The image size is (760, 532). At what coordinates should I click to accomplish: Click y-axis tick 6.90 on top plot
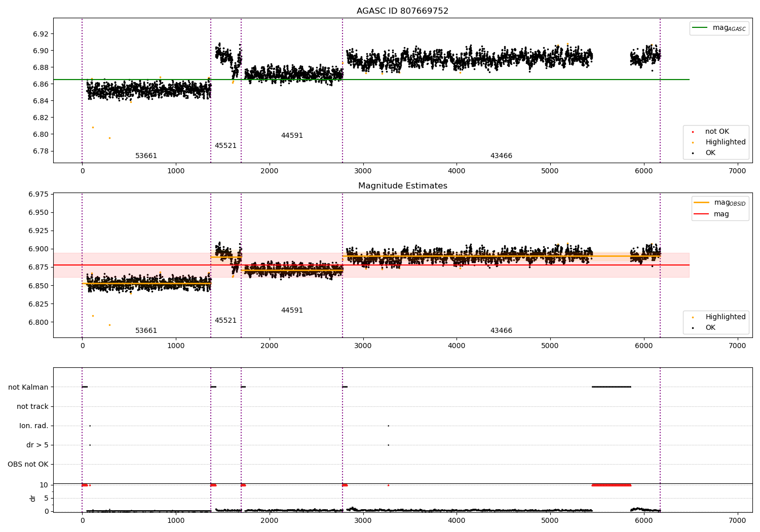point(41,51)
